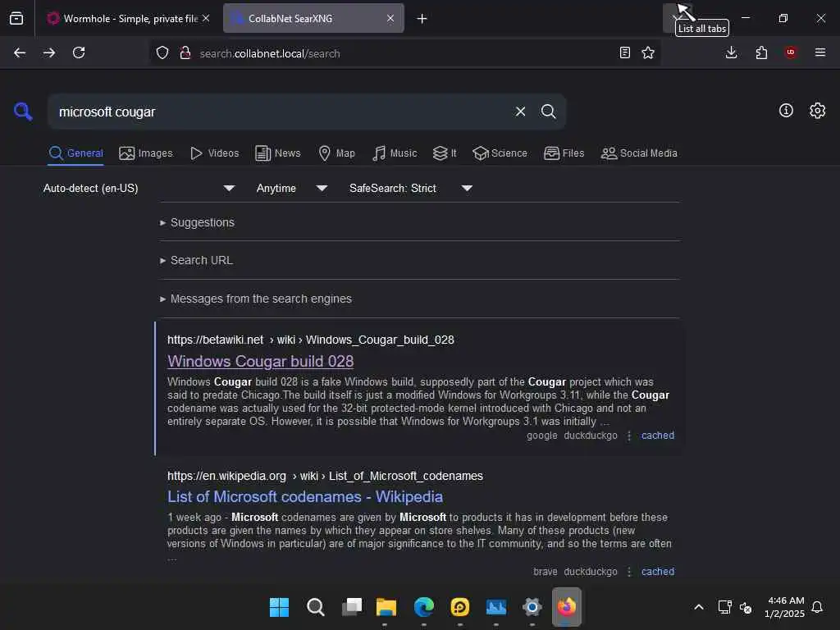The image size is (840, 630).
Task: Open tracking protection shield icon
Action: pyautogui.click(x=162, y=52)
